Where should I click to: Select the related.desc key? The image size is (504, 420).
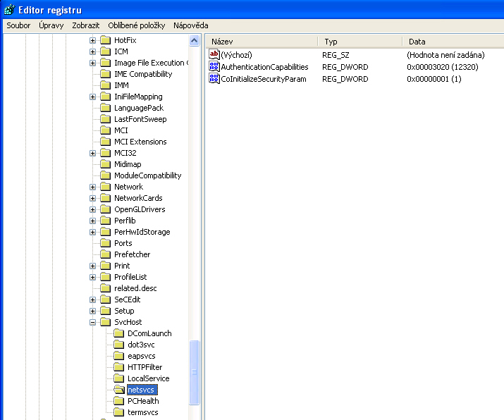(135, 288)
